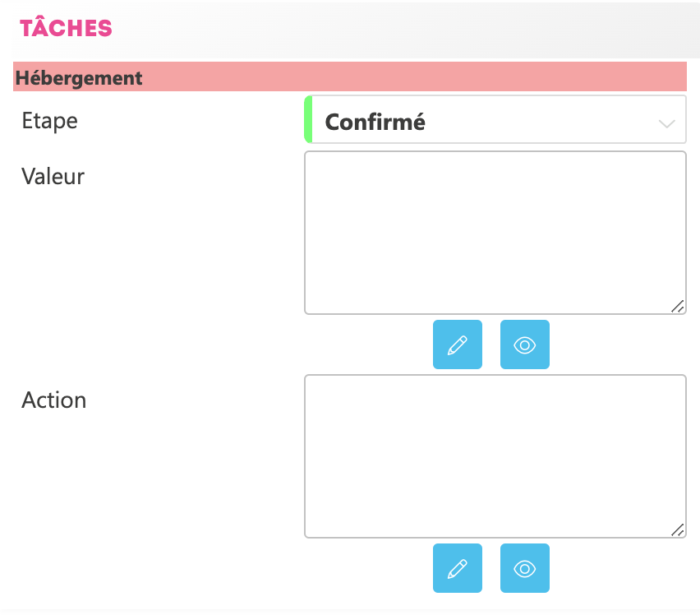The width and height of the screenshot is (700, 615).
Task: Click the Hébergement task header text
Action: tap(79, 78)
